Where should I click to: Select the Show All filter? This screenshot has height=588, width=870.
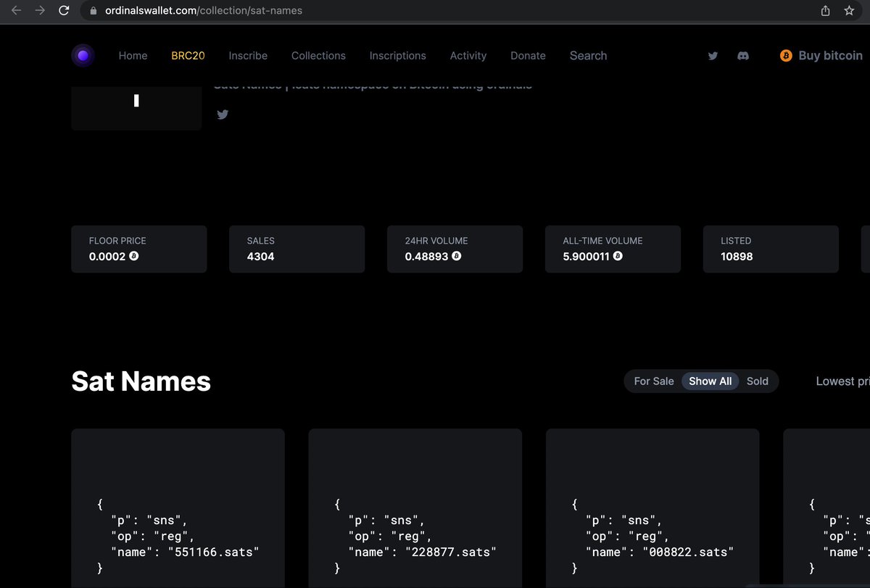tap(710, 381)
